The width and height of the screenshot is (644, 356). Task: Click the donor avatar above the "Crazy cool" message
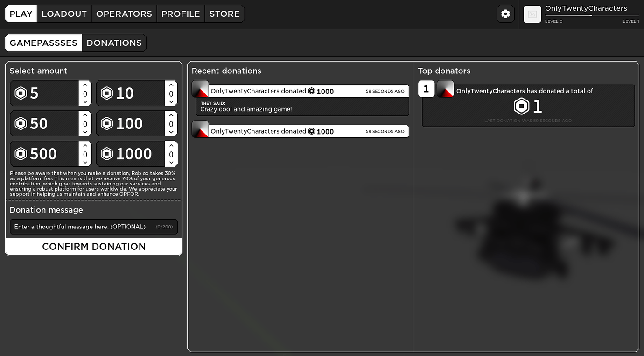point(200,89)
